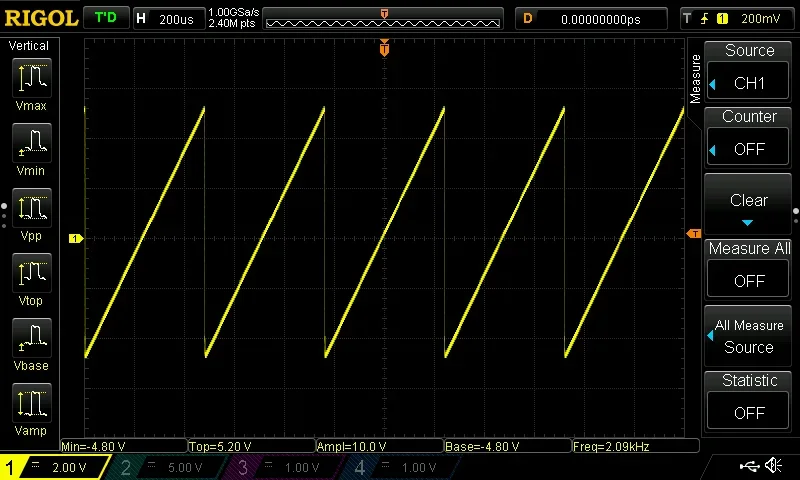Click the vertical Measure tab label
800x480 pixels.
click(695, 79)
